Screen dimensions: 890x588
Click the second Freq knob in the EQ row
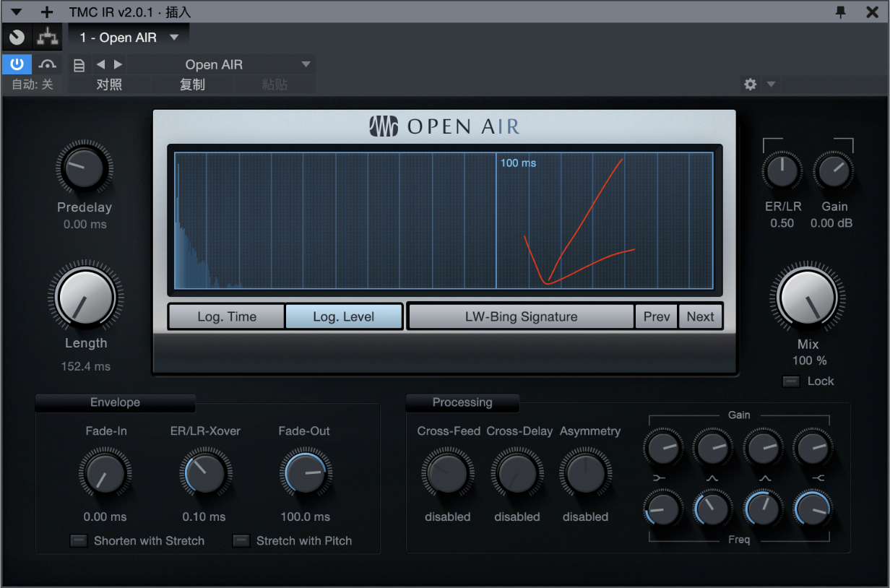pyautogui.click(x=712, y=509)
